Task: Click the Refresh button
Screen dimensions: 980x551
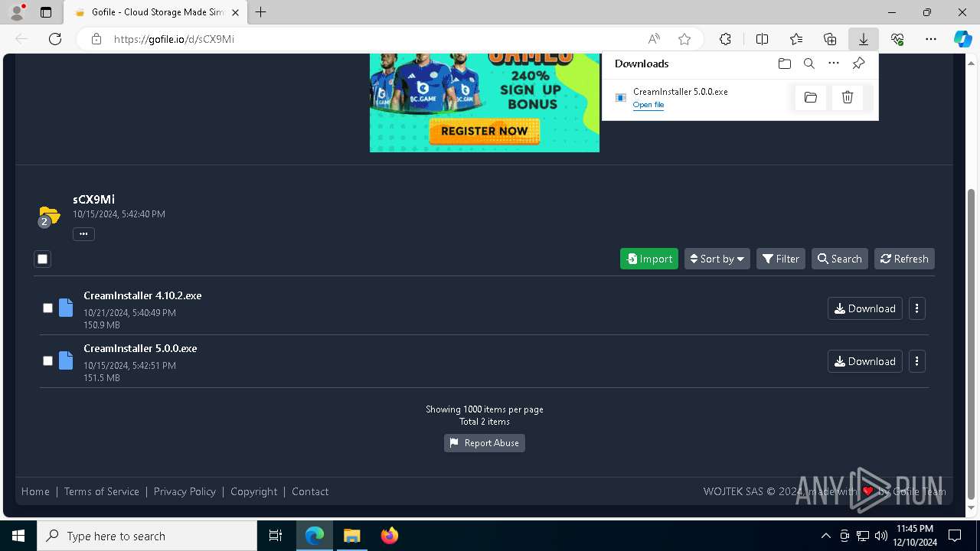Action: click(904, 259)
